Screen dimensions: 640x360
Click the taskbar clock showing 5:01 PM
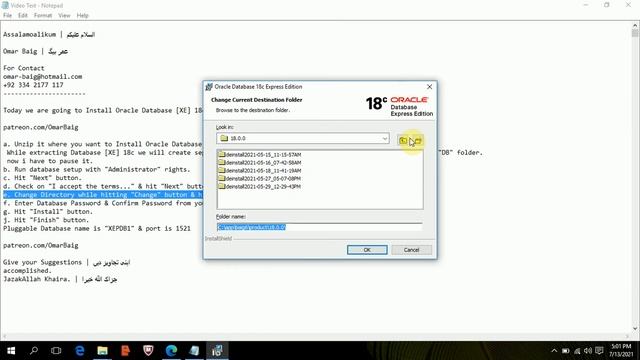tap(621, 351)
